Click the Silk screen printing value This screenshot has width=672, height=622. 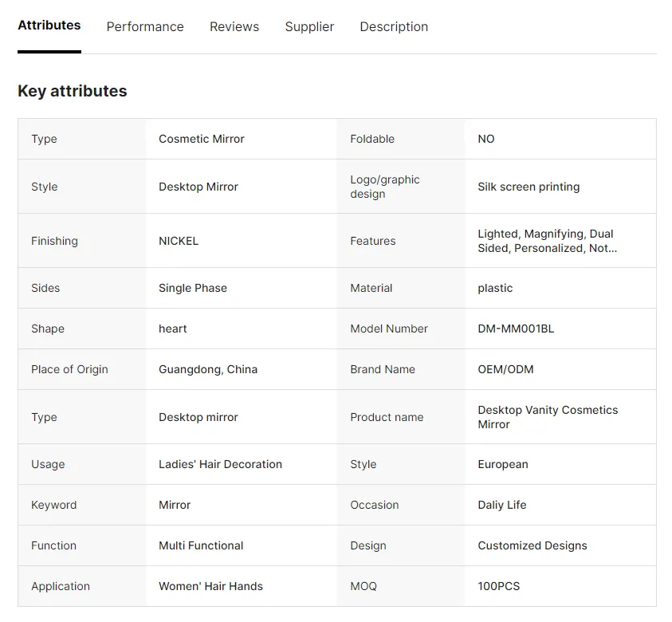(x=529, y=187)
